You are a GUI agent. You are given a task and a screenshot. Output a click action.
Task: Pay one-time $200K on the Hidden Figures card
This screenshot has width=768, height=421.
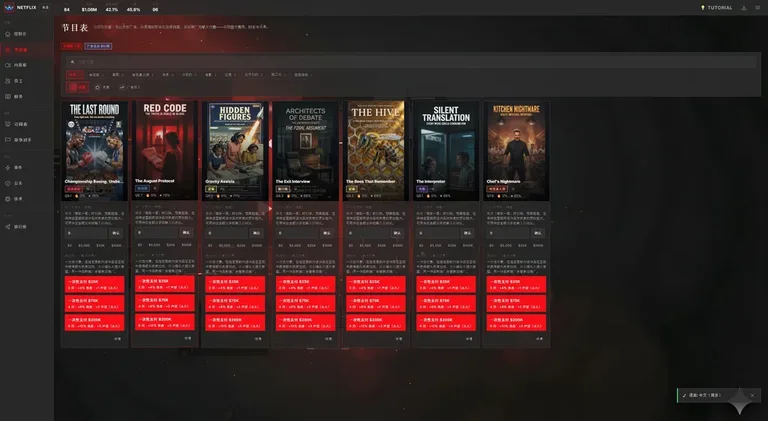click(x=235, y=323)
